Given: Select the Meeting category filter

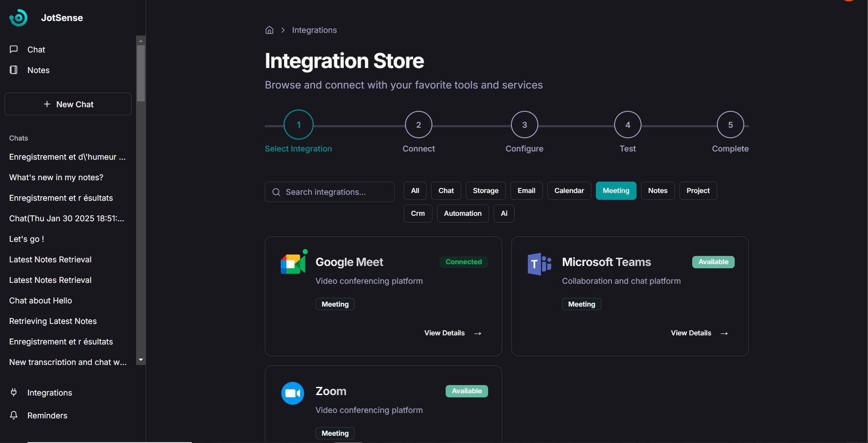Looking at the screenshot, I should click(x=615, y=191).
